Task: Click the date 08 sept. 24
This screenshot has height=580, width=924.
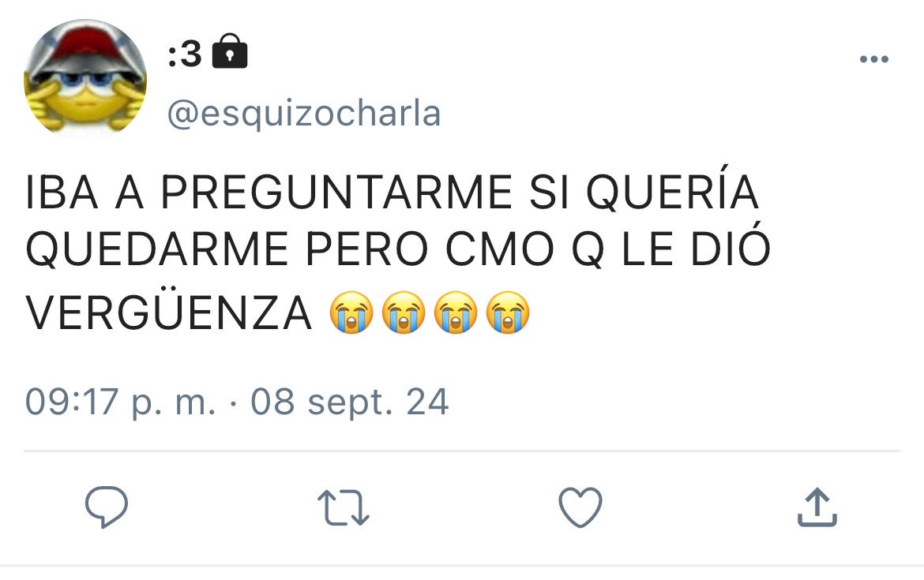Action: pos(350,402)
